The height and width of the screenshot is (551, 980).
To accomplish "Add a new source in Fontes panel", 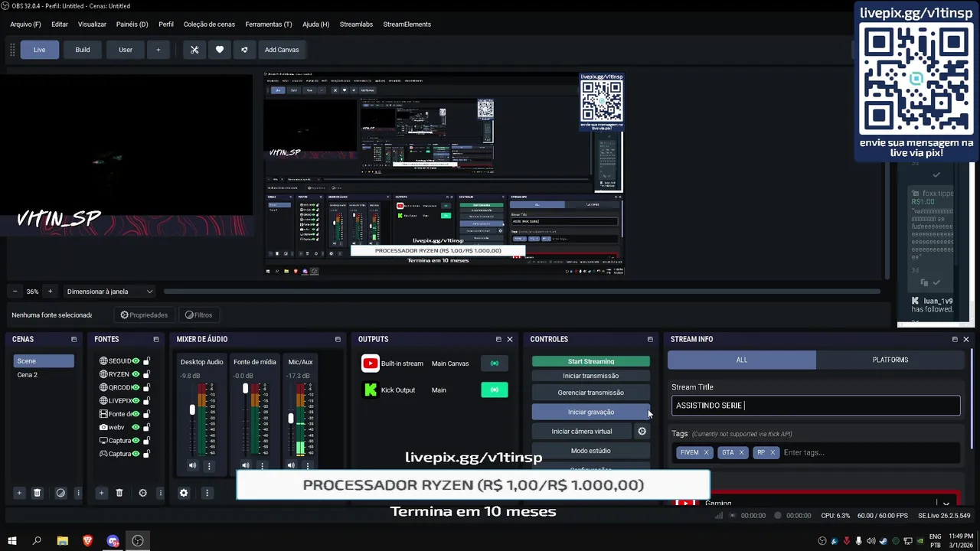I will coord(101,493).
